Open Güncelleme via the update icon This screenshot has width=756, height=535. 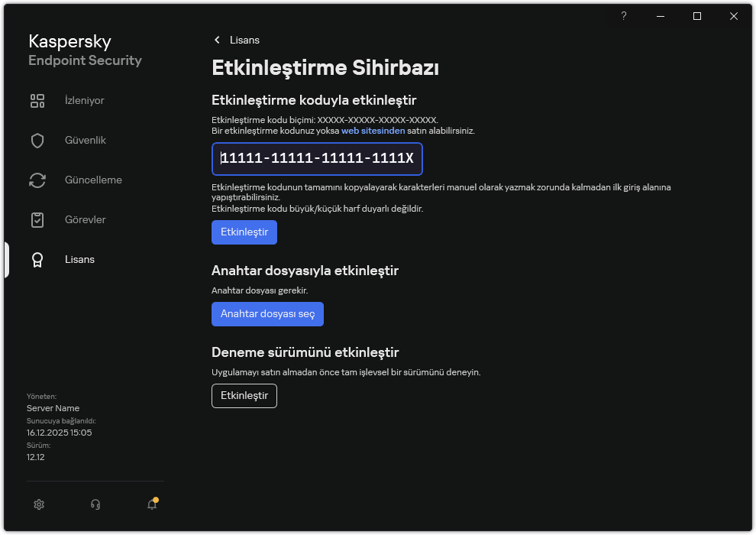(37, 180)
